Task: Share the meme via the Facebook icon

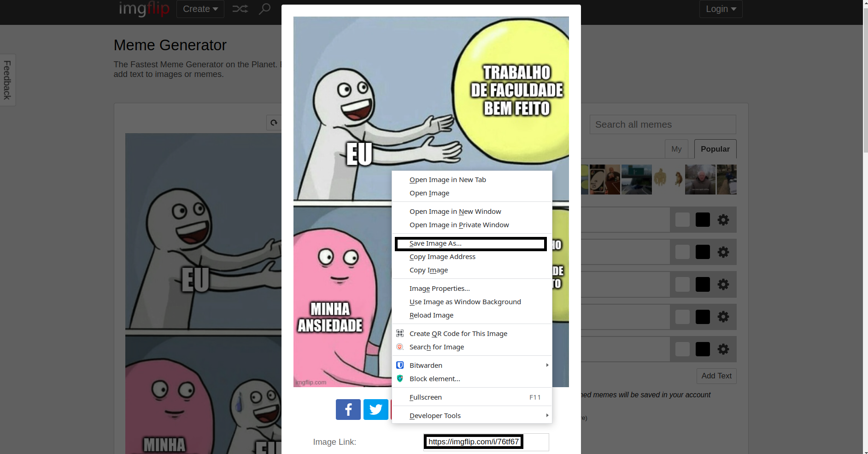Action: pyautogui.click(x=348, y=409)
